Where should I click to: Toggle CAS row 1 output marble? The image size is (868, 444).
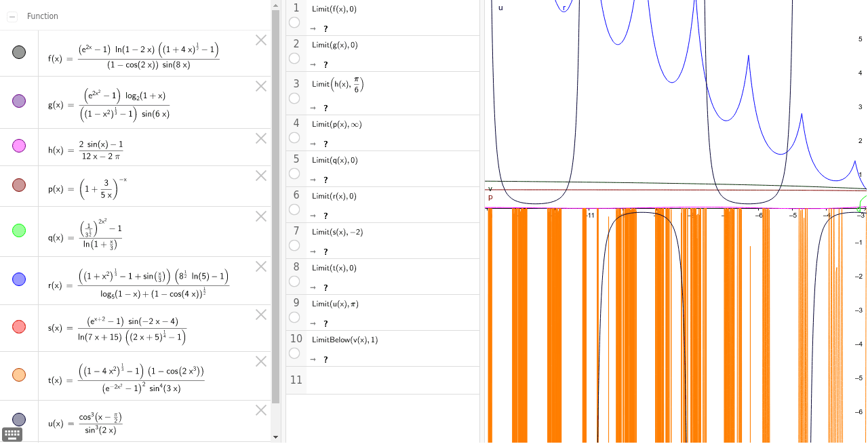pyautogui.click(x=294, y=22)
